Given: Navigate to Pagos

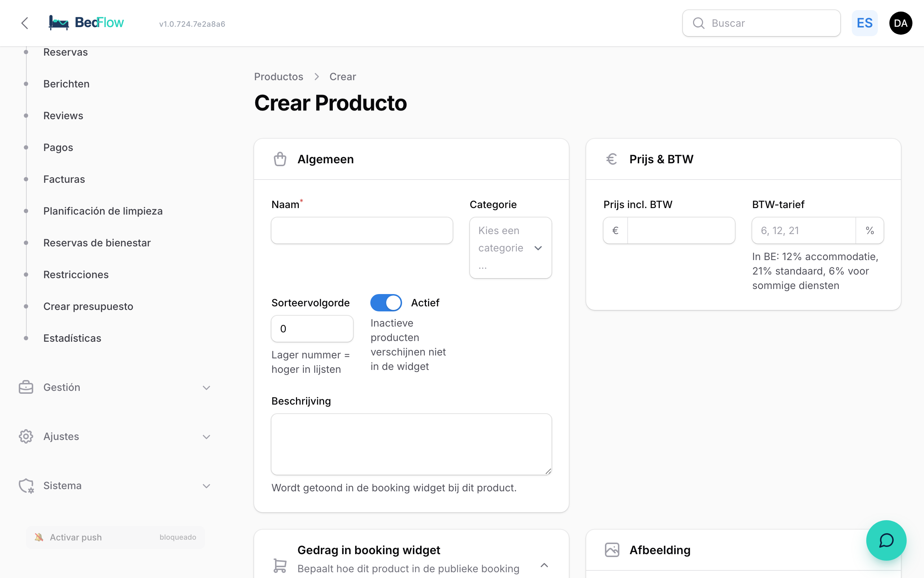Looking at the screenshot, I should pyautogui.click(x=58, y=147).
